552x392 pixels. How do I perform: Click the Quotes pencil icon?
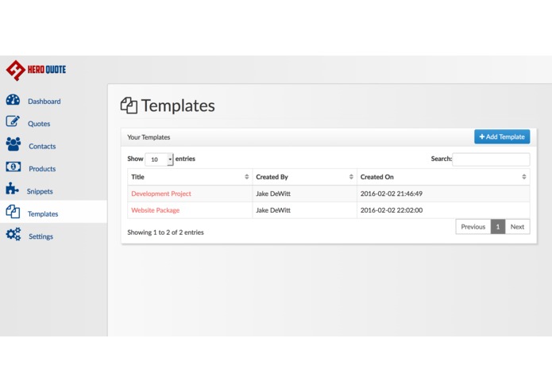click(13, 121)
